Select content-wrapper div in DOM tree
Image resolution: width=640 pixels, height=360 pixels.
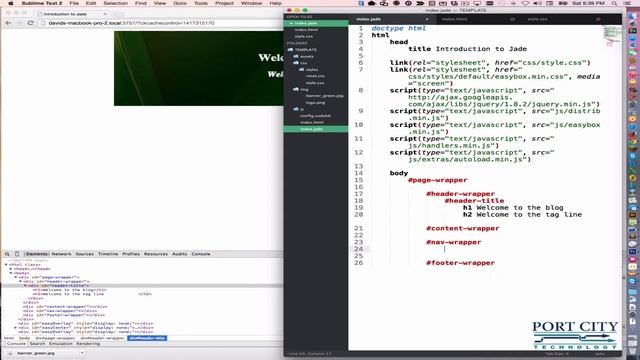pyautogui.click(x=65, y=307)
